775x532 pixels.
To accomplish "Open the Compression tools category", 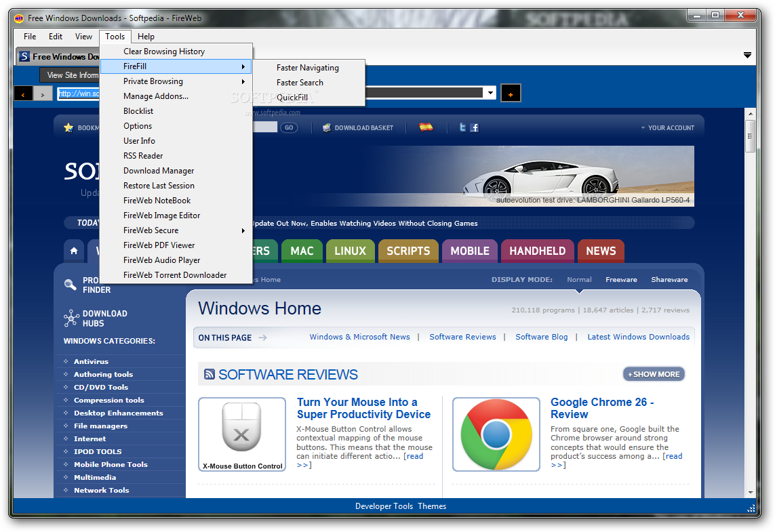I will click(109, 400).
